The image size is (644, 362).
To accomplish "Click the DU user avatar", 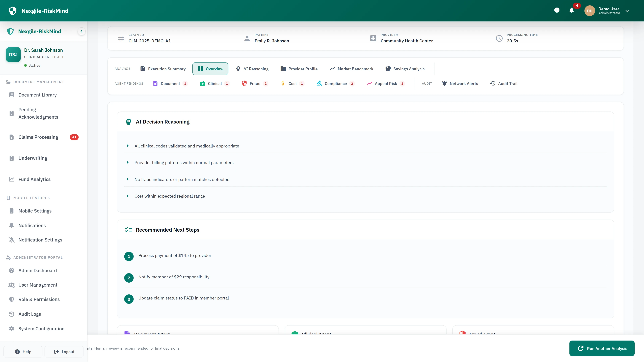I will click(x=589, y=11).
